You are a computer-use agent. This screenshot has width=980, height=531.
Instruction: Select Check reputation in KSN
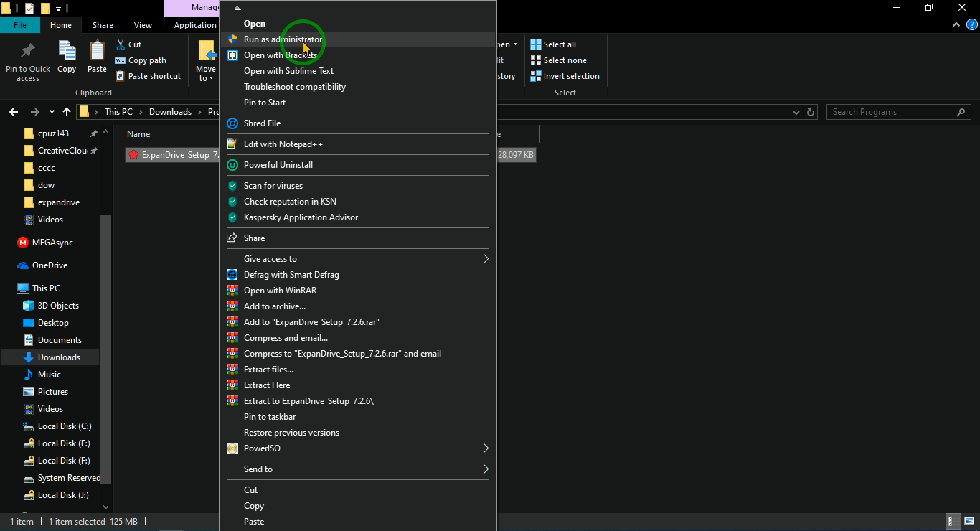pos(357,202)
